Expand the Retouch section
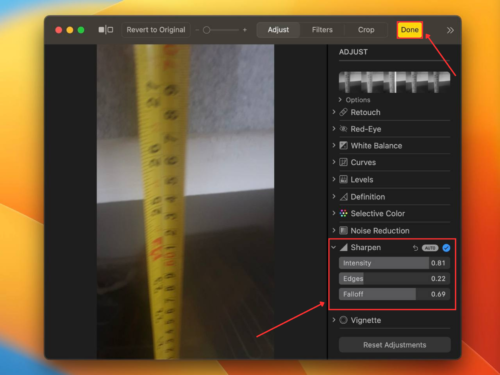The width and height of the screenshot is (500, 375). coord(334,112)
